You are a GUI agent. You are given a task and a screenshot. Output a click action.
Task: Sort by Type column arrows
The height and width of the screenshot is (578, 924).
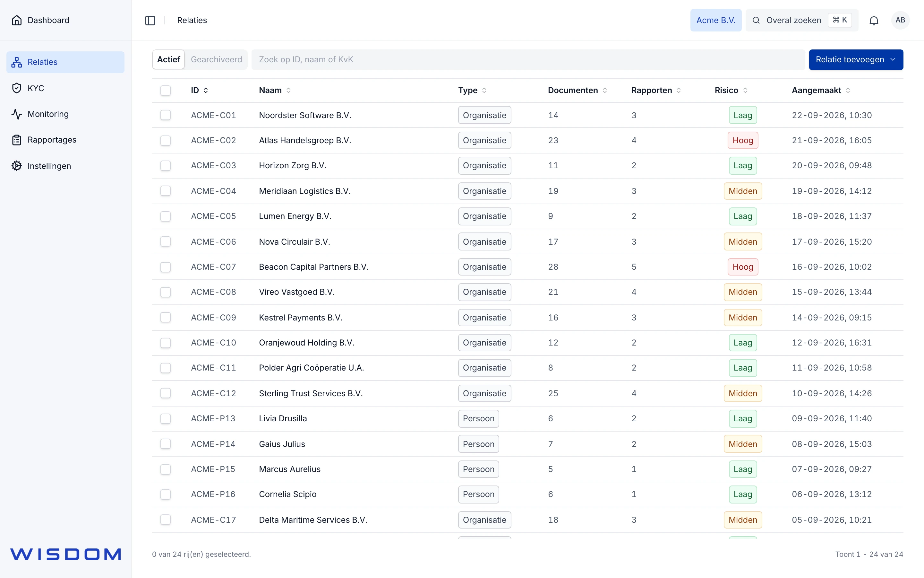[484, 90]
